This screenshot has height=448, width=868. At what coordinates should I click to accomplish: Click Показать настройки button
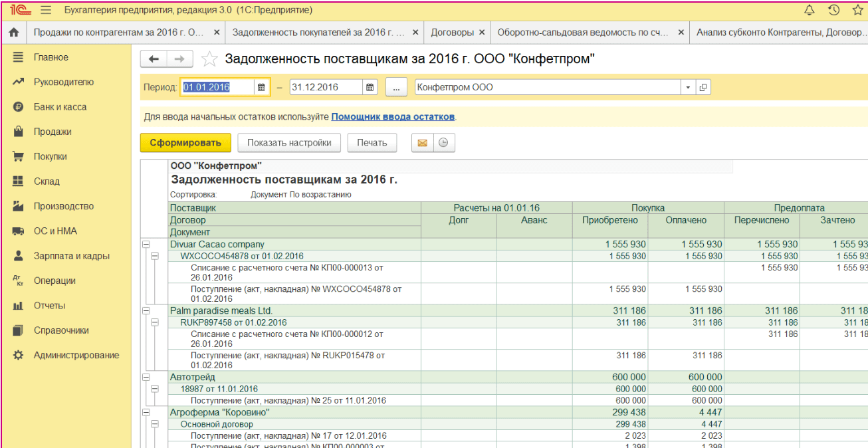click(x=288, y=143)
